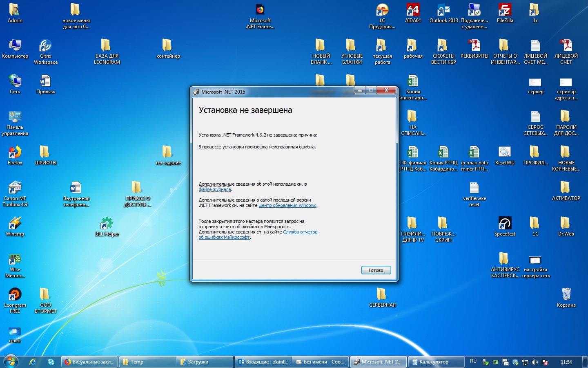588x368 pixels.
Task: Open the Windows Start menu orb
Action: (x=11, y=361)
